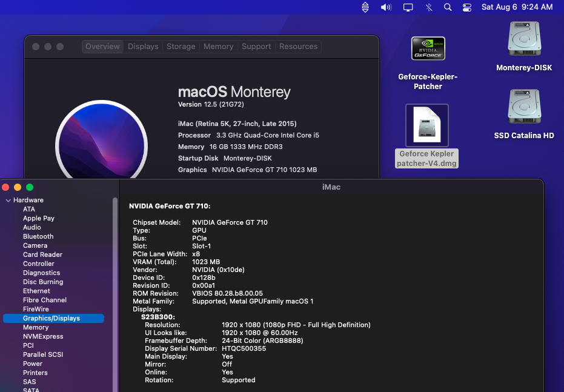Switch to the Memory tab
Viewport: 564px width, 392px height.
218,47
